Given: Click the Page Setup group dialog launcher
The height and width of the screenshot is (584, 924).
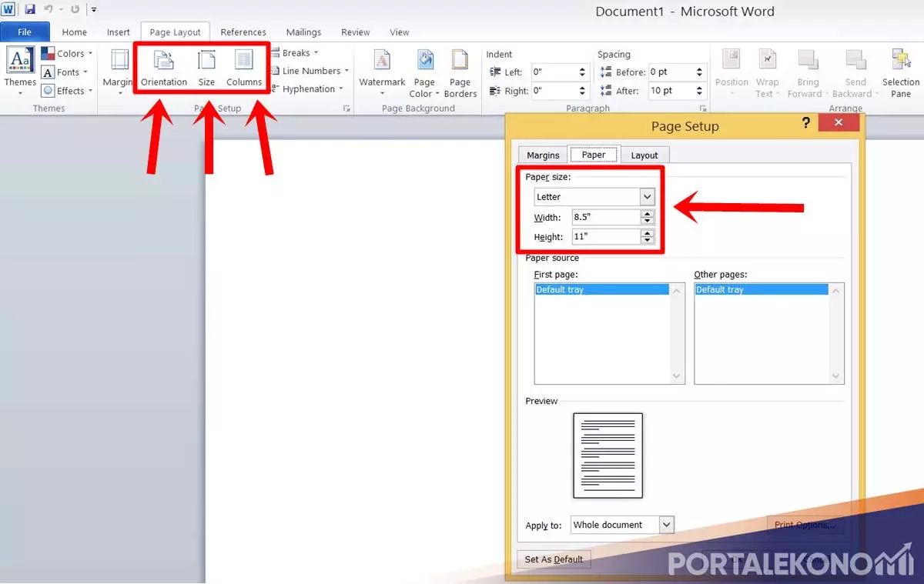Looking at the screenshot, I should 346,108.
